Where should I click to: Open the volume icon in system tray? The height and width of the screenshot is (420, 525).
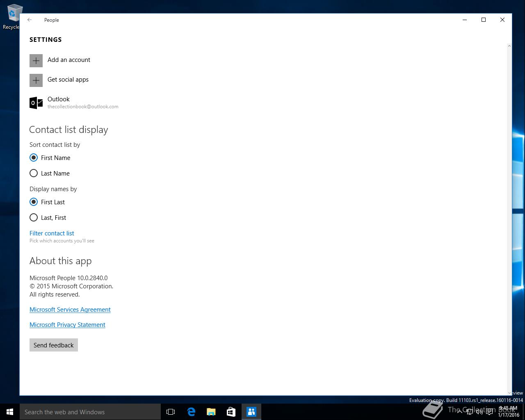tap(479, 412)
